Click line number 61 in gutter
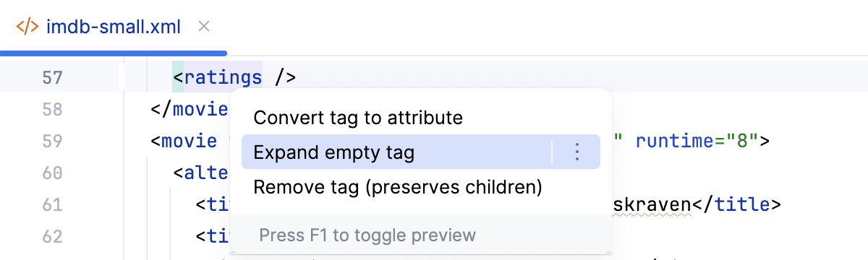This screenshot has width=868, height=260. (x=52, y=204)
